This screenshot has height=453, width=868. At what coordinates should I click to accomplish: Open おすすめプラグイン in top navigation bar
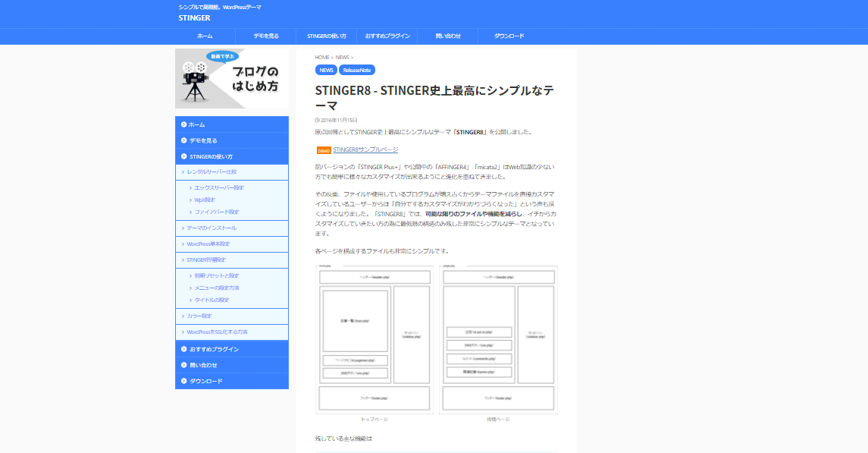coord(387,36)
